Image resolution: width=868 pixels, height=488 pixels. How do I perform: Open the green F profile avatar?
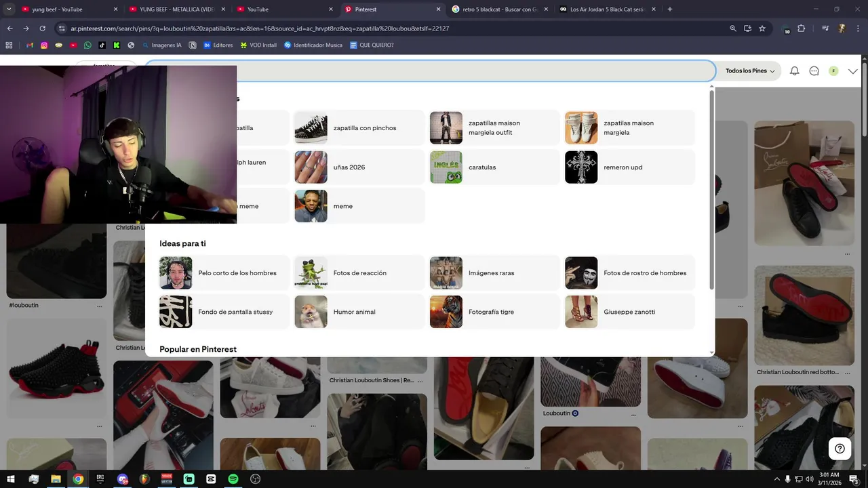tap(833, 71)
